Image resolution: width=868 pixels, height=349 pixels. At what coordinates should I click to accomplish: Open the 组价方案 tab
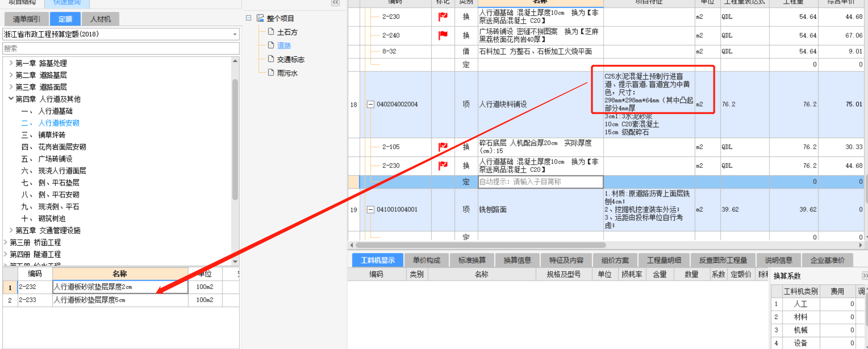click(x=615, y=260)
